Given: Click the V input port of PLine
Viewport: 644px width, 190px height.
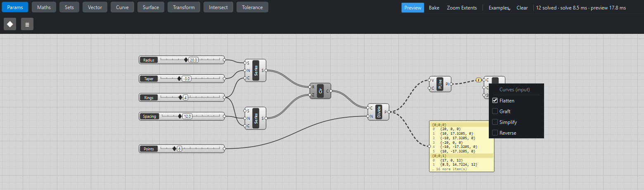Looking at the screenshot, I should pos(429,80).
